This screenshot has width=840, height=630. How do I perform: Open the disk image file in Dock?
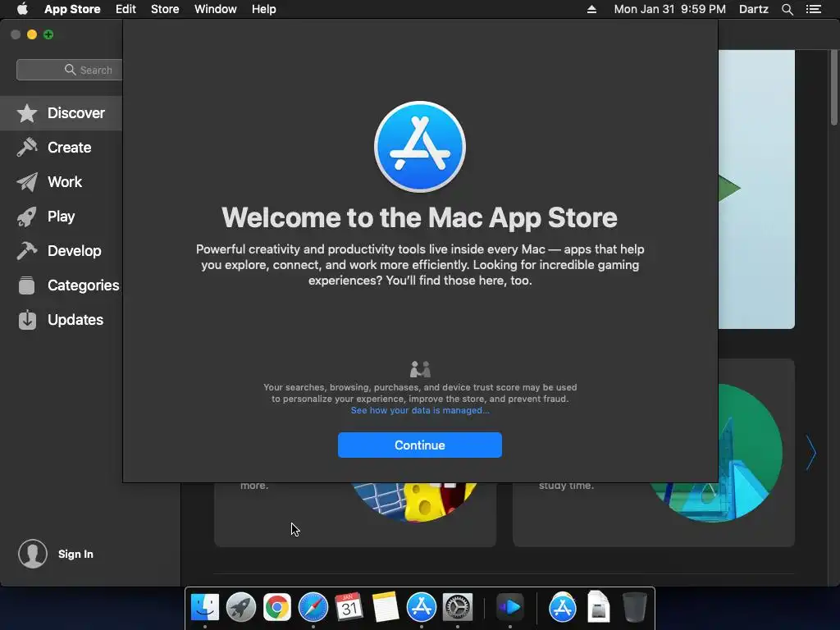[598, 607]
